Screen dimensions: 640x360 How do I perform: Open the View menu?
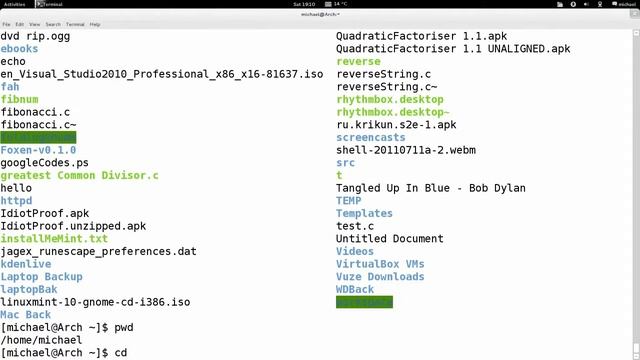coord(35,24)
